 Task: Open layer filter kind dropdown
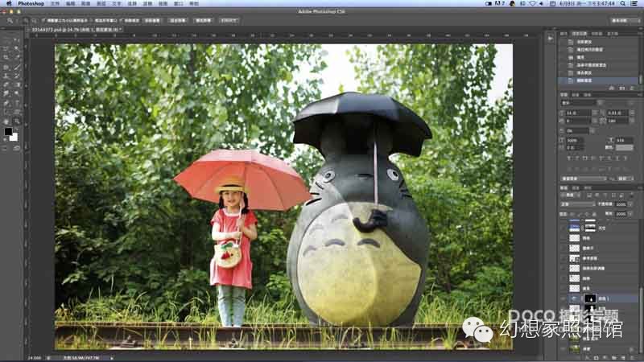click(x=571, y=195)
